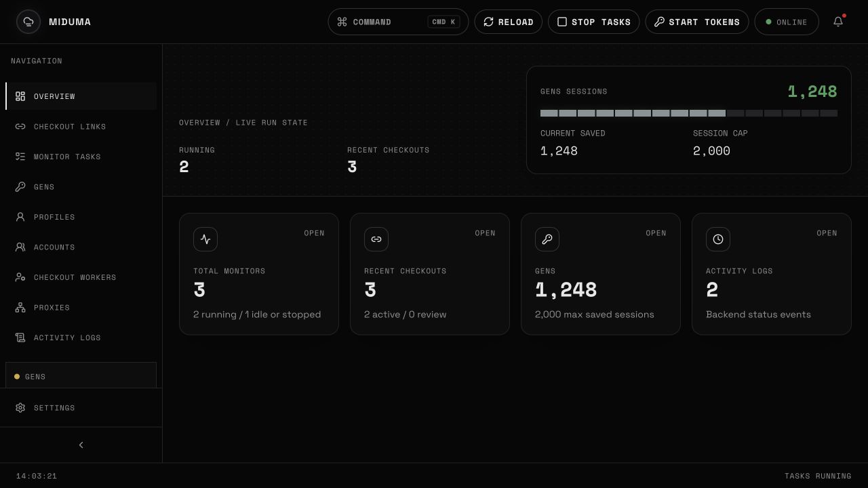This screenshot has height=488, width=868.
Task: Click Start Tokens button
Action: coord(697,22)
